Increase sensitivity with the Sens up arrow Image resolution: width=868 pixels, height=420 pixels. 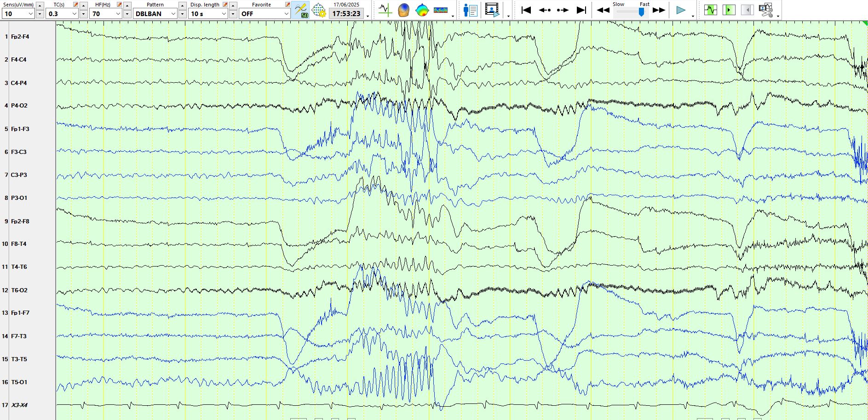click(x=40, y=6)
